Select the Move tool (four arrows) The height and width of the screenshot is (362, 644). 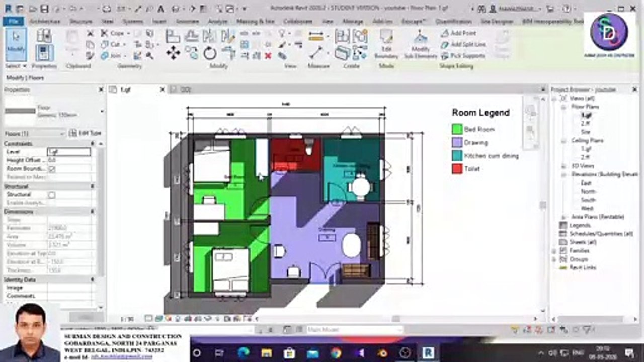click(x=173, y=52)
